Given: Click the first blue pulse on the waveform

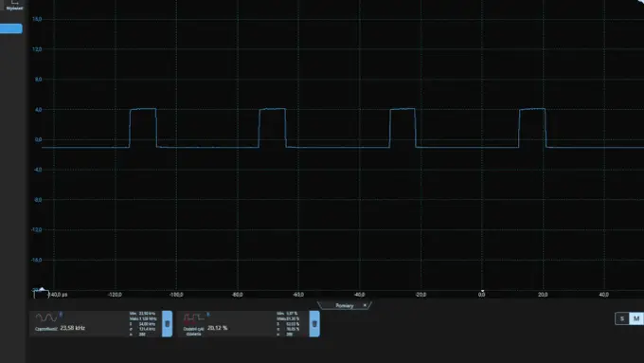Looking at the screenshot, I should click(x=143, y=127).
